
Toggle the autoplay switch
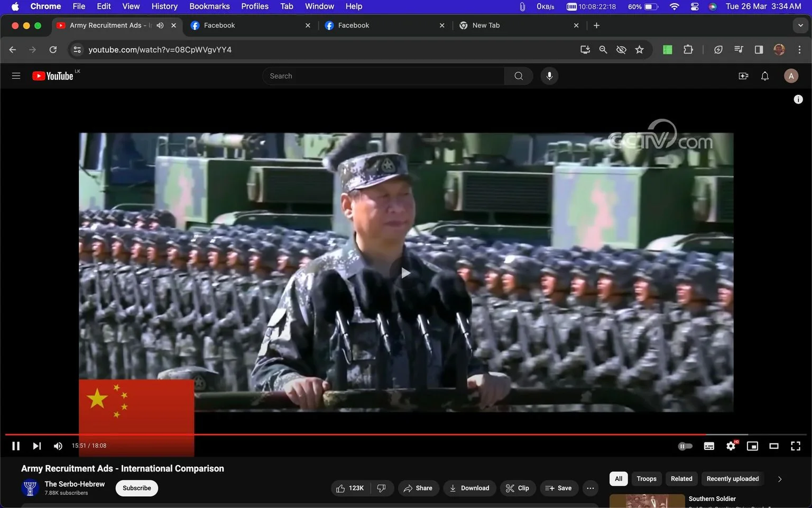click(685, 446)
